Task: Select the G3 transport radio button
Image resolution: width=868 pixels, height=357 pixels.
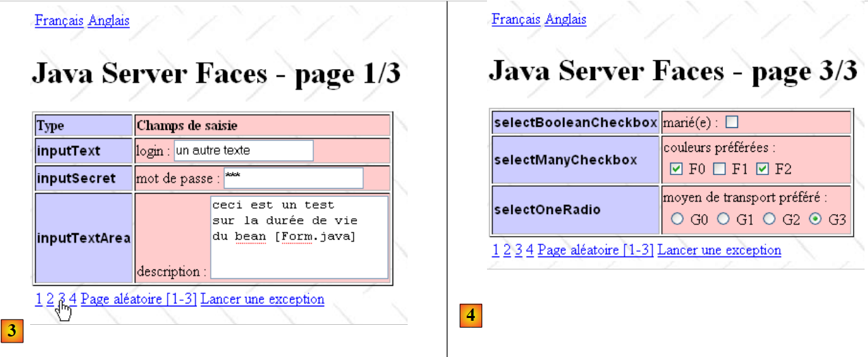Action: coord(815,220)
